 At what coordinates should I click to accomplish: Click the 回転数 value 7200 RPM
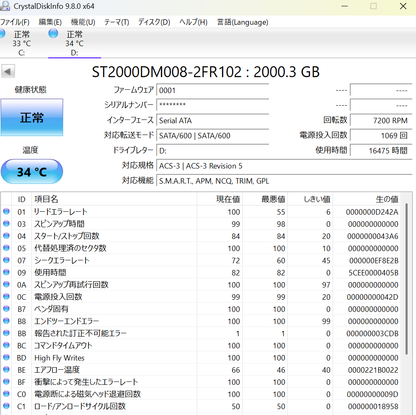(381, 120)
